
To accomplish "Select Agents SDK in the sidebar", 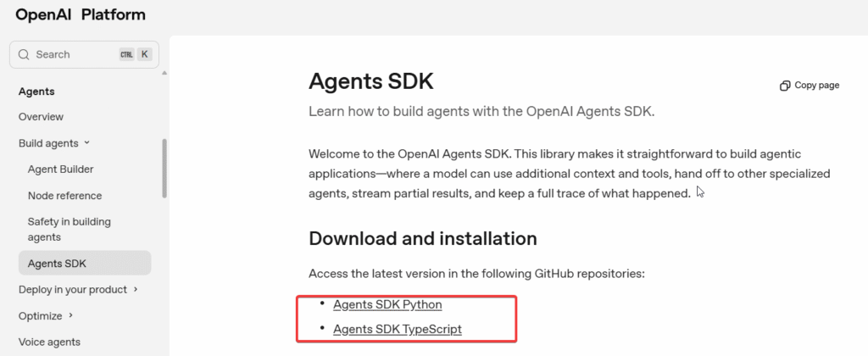I will [57, 264].
